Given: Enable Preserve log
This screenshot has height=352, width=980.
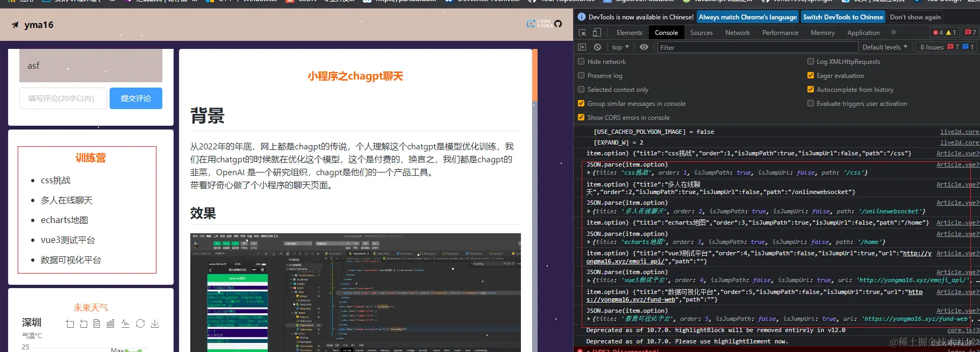Looking at the screenshot, I should (581, 76).
